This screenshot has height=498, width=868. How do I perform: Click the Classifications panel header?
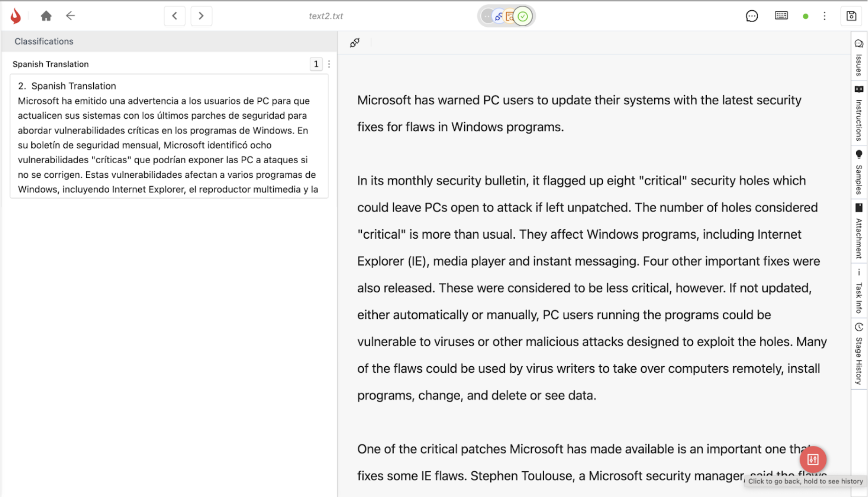point(169,41)
